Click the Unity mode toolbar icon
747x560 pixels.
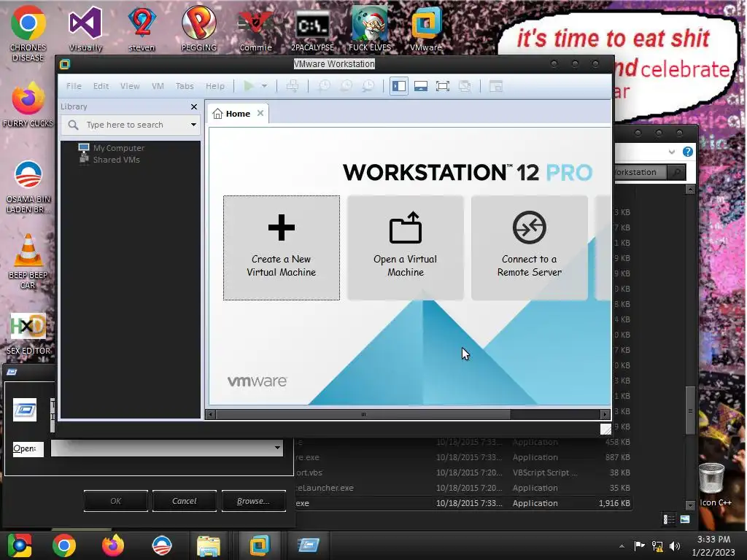tap(465, 86)
